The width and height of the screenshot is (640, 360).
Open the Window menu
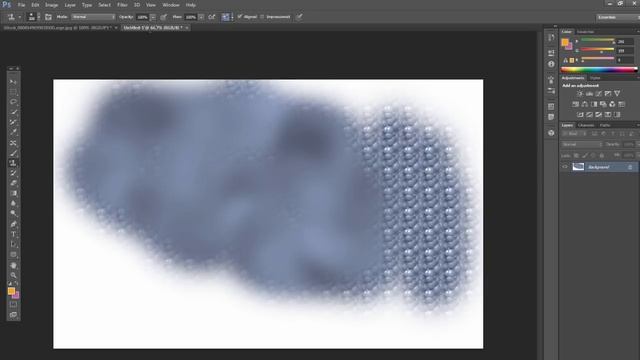tap(171, 5)
